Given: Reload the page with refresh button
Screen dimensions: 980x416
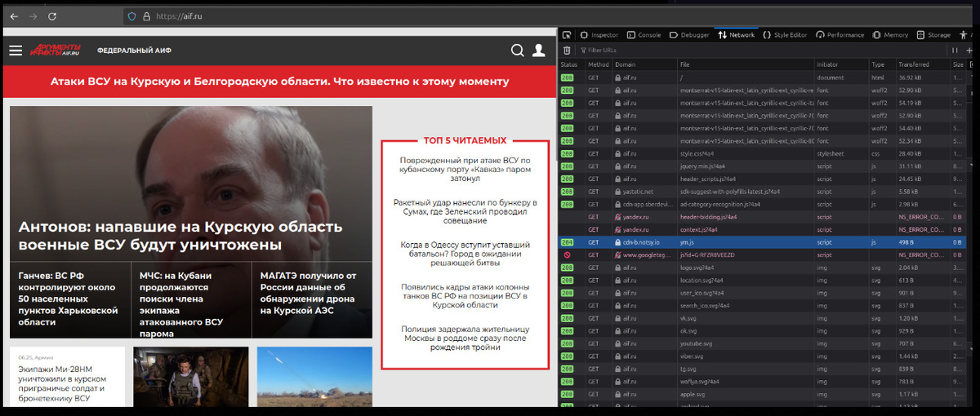Looking at the screenshot, I should [52, 15].
